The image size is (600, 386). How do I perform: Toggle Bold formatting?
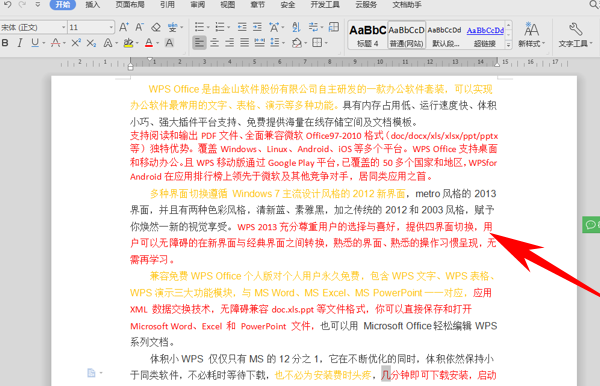(x=5, y=43)
